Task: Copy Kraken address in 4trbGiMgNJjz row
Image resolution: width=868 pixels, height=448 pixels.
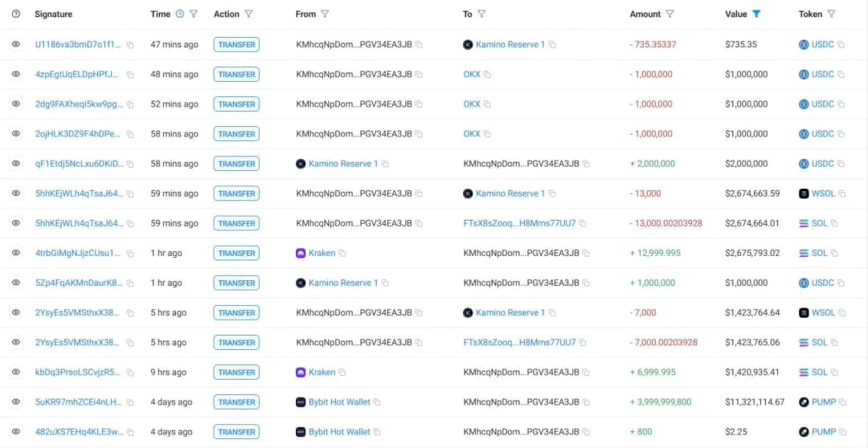Action: coord(342,253)
